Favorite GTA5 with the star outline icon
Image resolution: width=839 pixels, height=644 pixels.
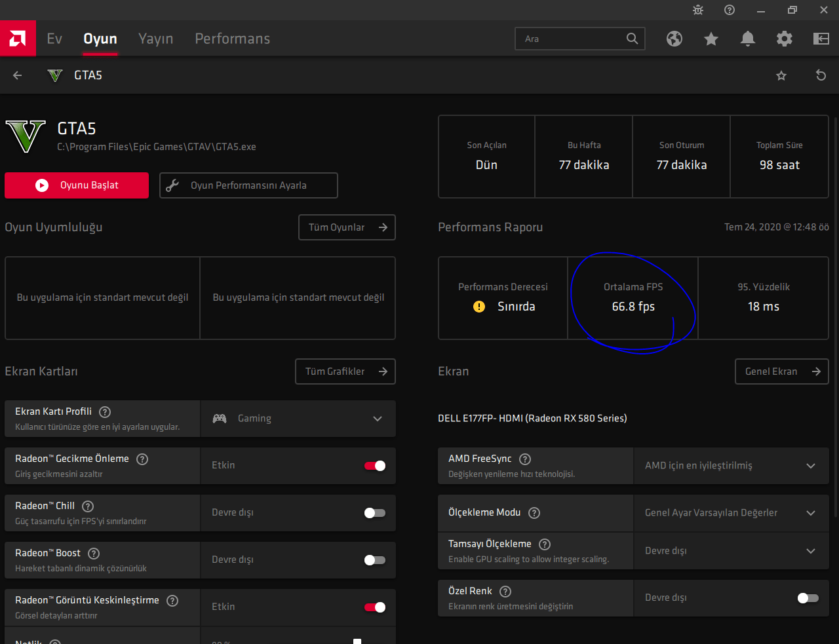tap(781, 75)
